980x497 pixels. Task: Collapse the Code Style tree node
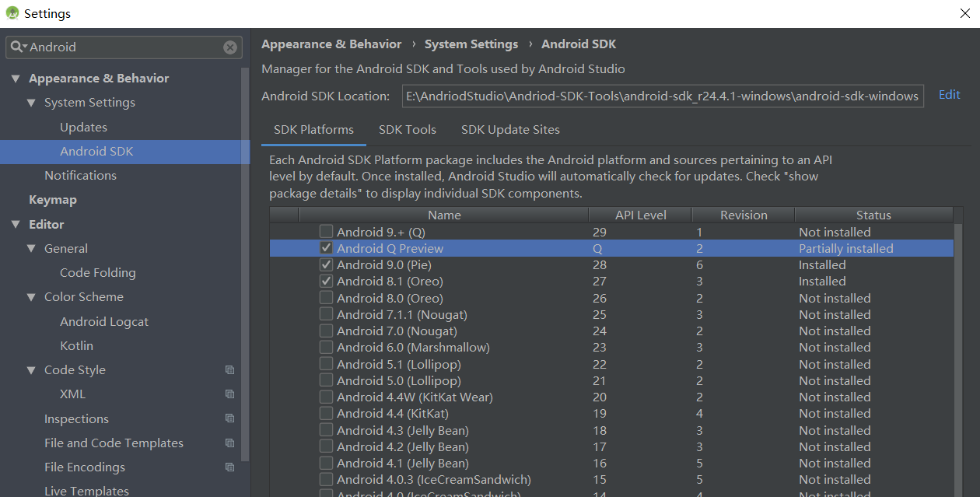pyautogui.click(x=31, y=370)
